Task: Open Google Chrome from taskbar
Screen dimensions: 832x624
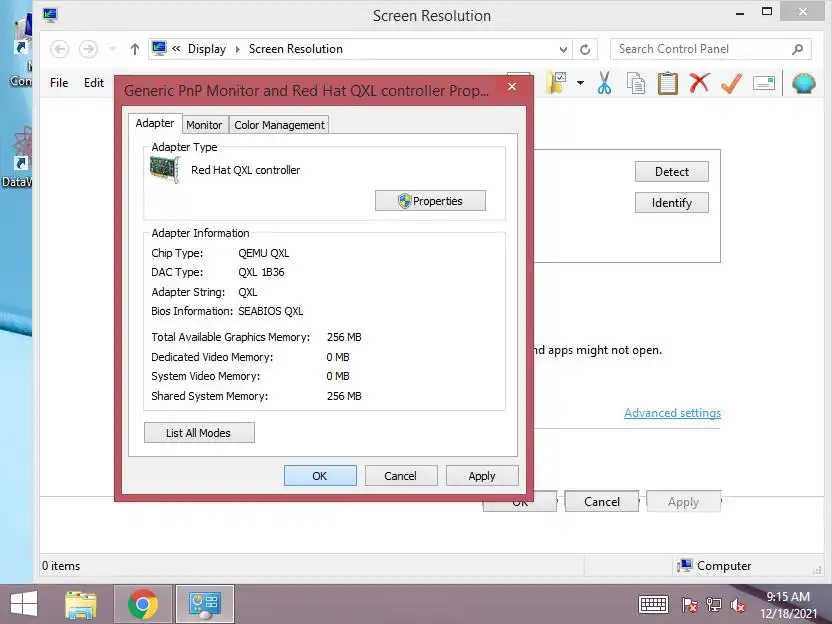Action: (x=143, y=604)
